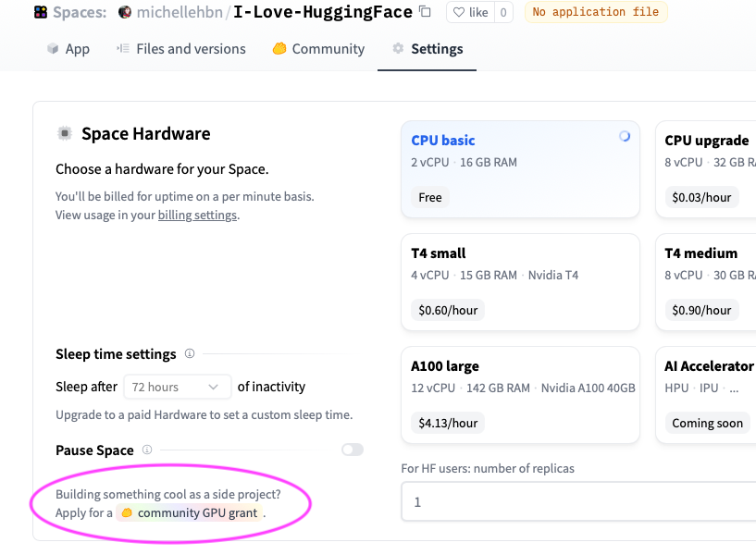Click the Space Hardware chip icon
756x555 pixels.
pyautogui.click(x=65, y=133)
